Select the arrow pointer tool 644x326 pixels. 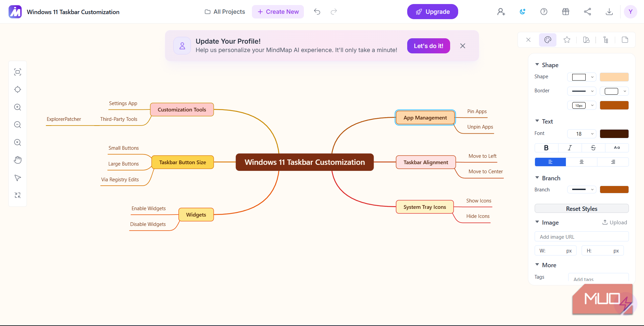[18, 178]
